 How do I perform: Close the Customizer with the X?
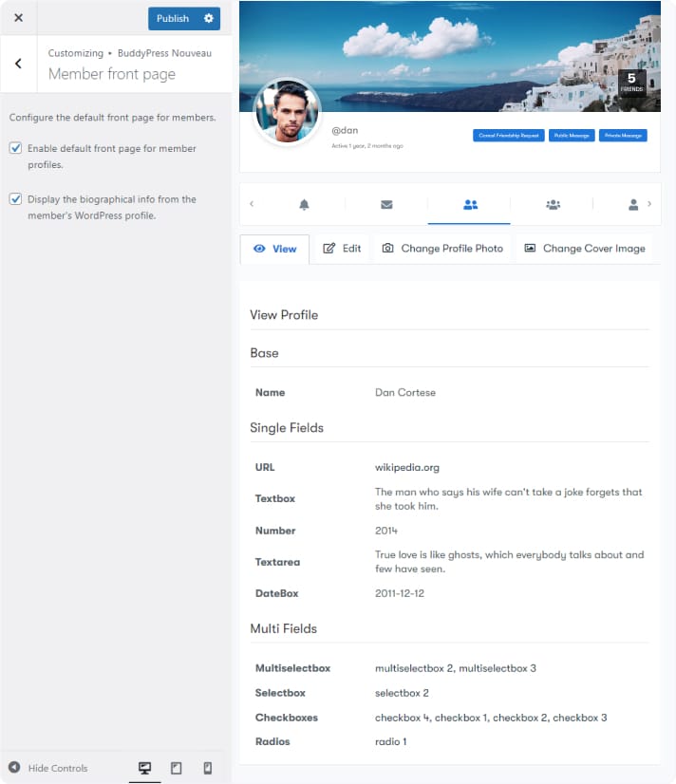tap(18, 18)
